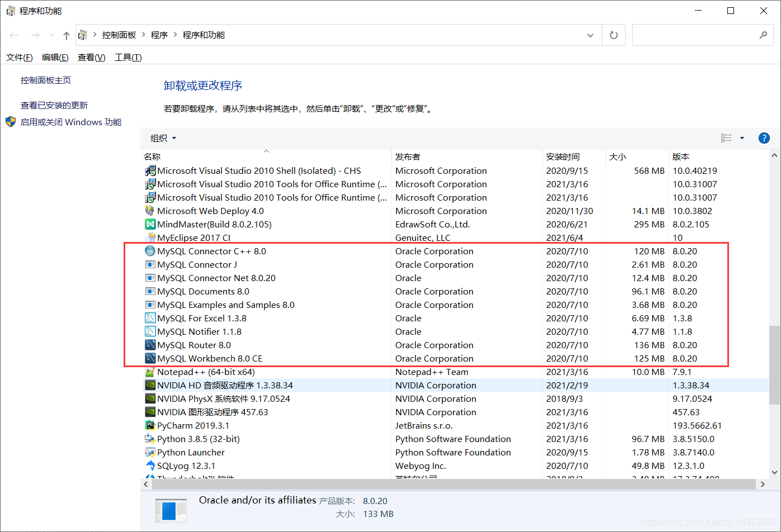Click the NVIDIA graphics driver 457.63 icon

[150, 412]
